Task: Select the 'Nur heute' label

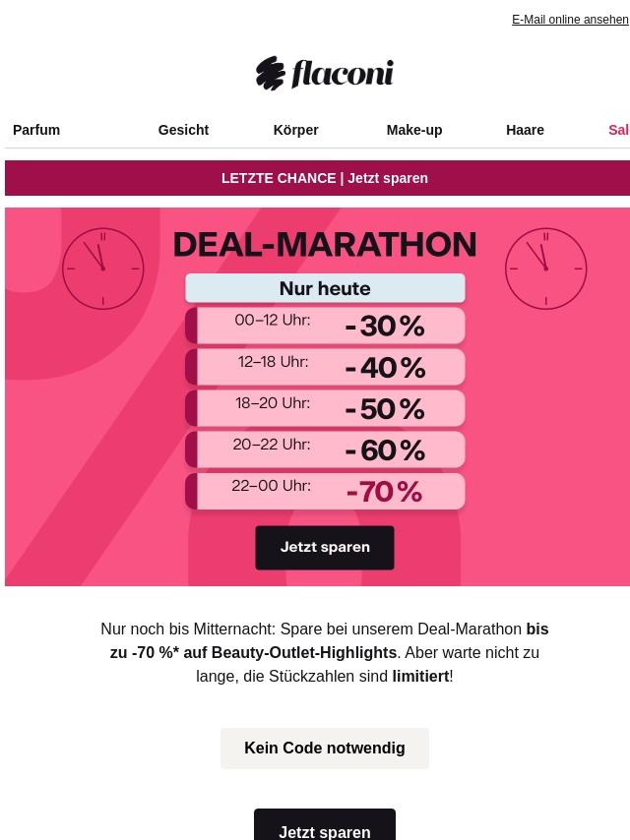Action: [x=325, y=288]
